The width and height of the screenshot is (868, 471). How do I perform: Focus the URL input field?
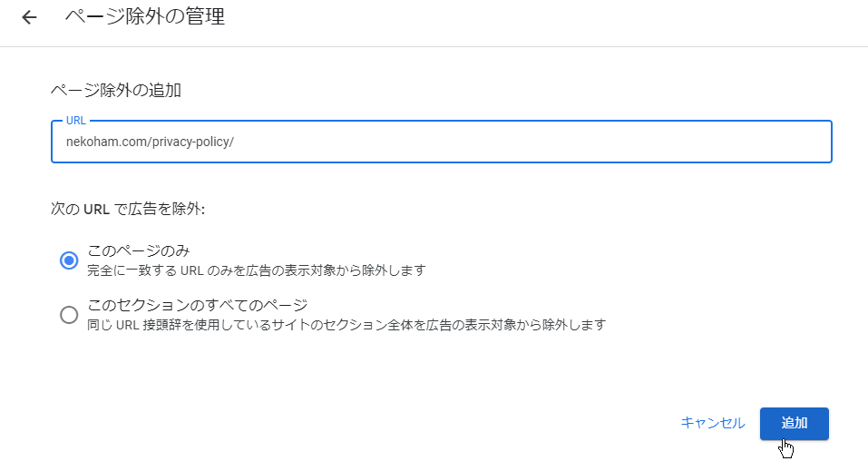441,142
